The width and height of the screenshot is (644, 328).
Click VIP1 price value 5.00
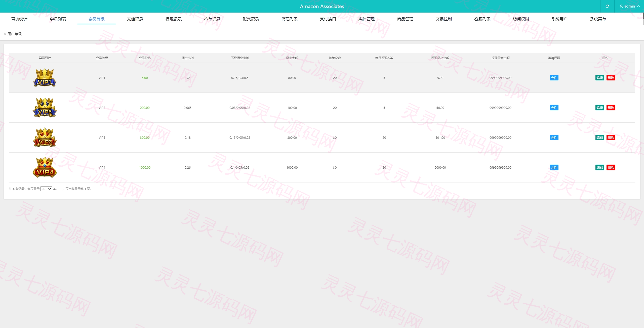pyautogui.click(x=145, y=78)
